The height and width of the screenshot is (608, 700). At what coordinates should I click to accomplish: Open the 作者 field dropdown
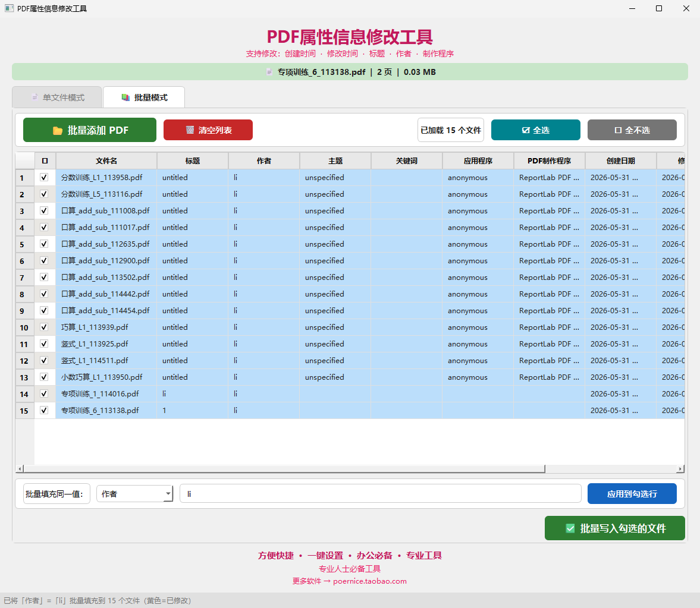click(134, 493)
